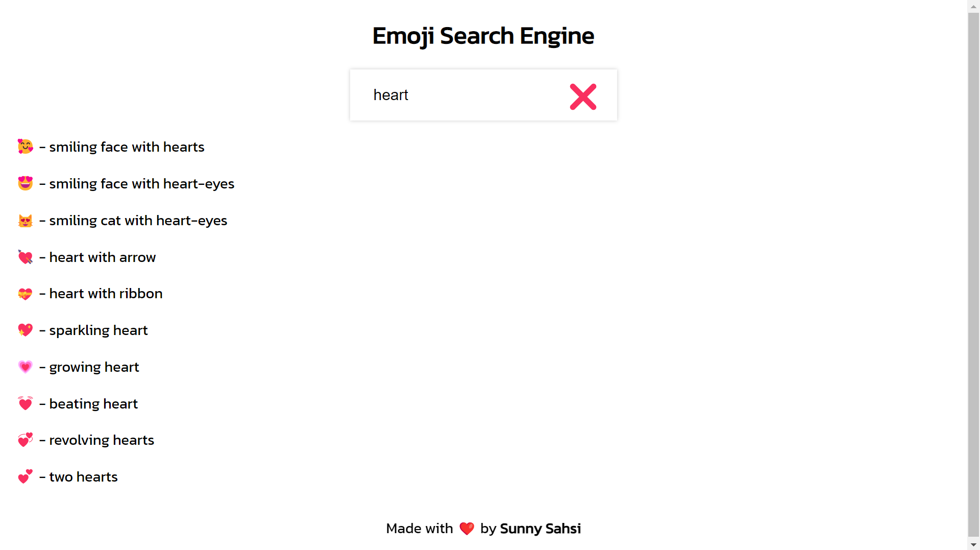Viewport: 980px width, 550px height.
Task: Click the red heart in the footer
Action: pos(467,529)
